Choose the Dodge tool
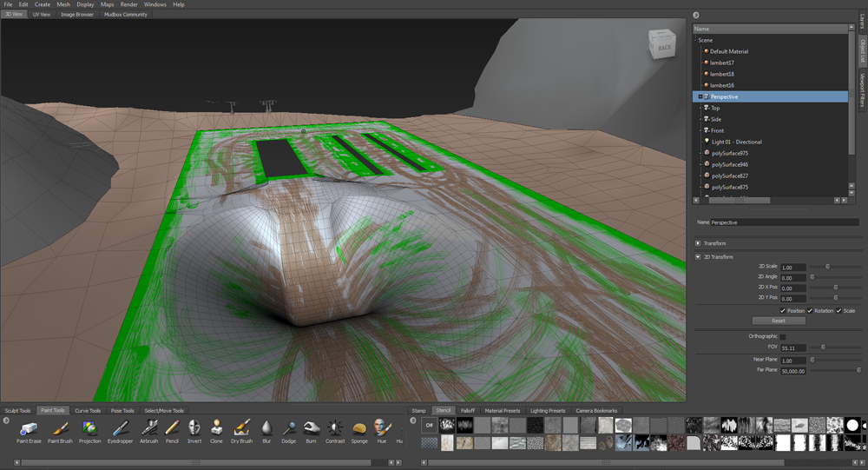The width and height of the screenshot is (868, 470). (x=288, y=432)
